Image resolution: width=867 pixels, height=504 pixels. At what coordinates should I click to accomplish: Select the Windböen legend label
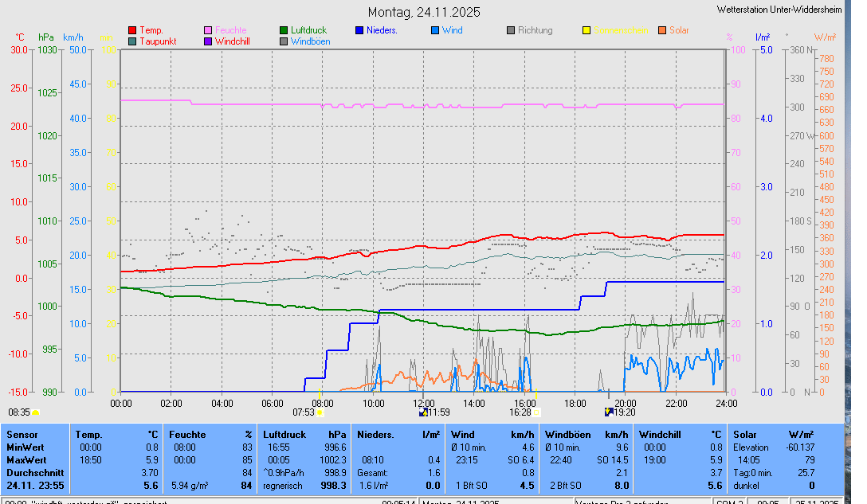(310, 41)
